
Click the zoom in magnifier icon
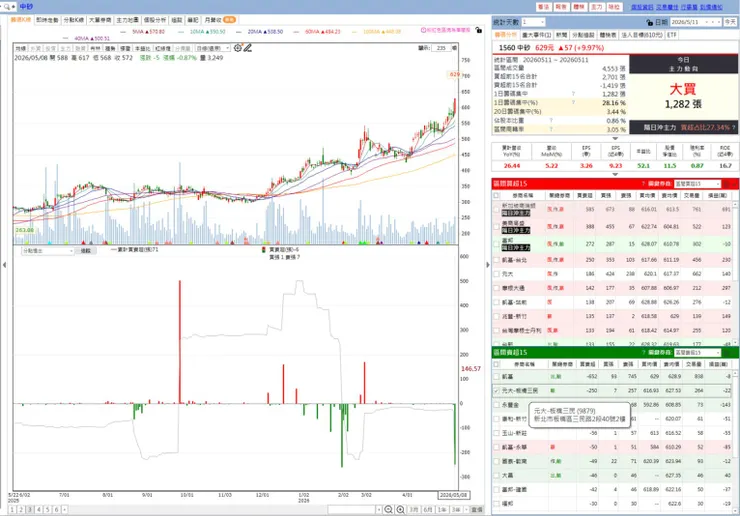400,509
